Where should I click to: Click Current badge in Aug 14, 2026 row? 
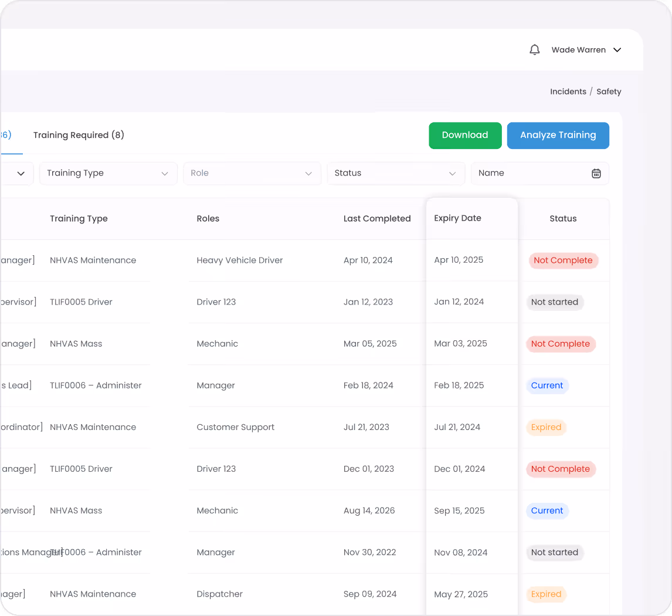pos(547,510)
